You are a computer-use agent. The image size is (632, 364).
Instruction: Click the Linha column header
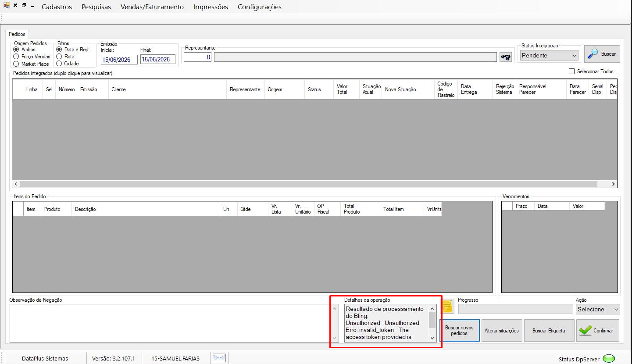[x=33, y=89]
